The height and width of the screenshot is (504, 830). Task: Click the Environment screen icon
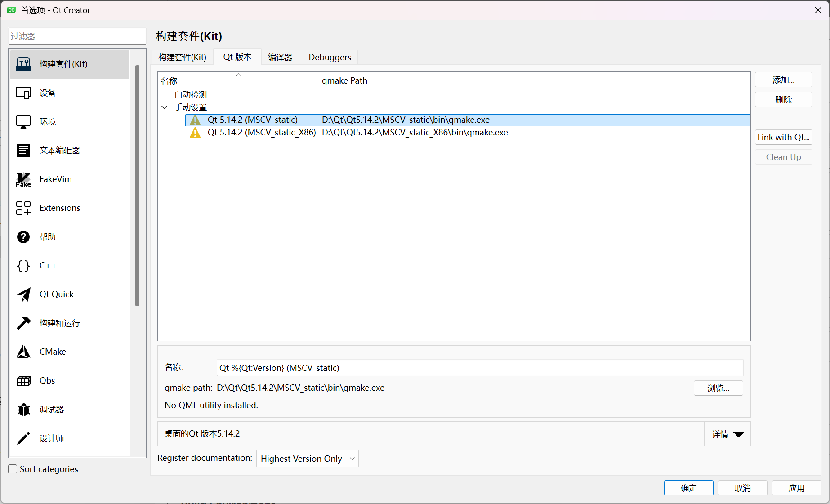(23, 122)
